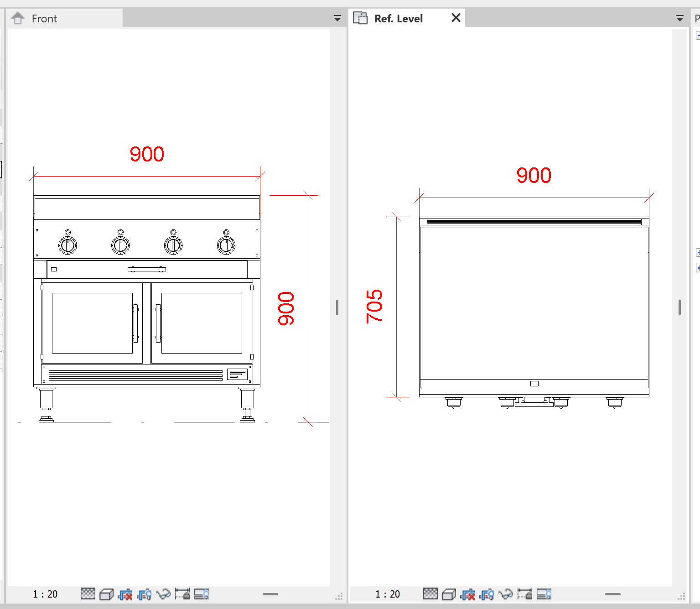Open Detail Level menu in Front view
The height and width of the screenshot is (609, 700).
[88, 593]
